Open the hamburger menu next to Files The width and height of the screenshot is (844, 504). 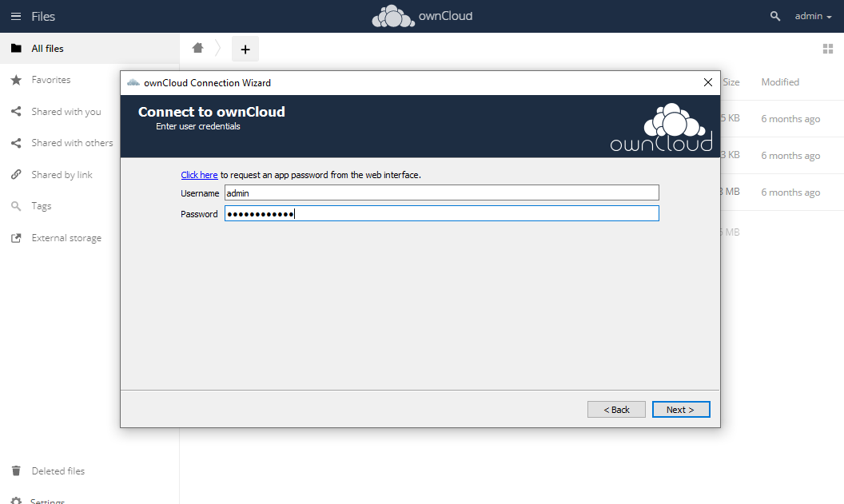[16, 16]
